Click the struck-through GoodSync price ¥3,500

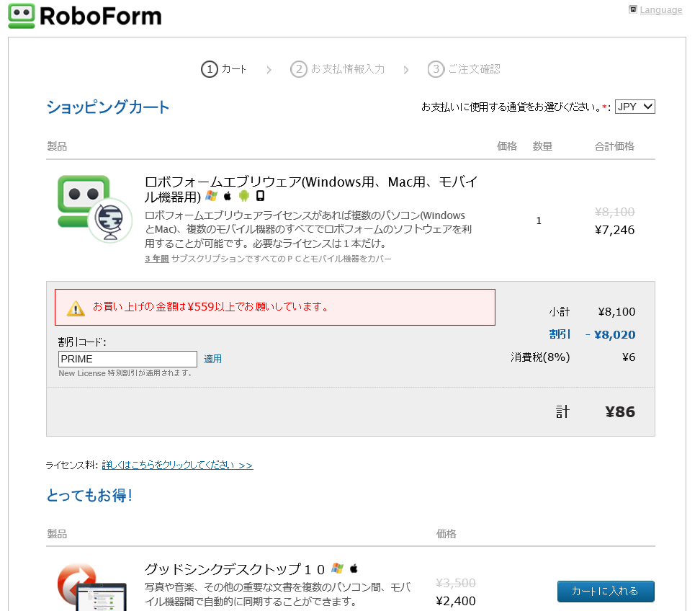coord(456,584)
